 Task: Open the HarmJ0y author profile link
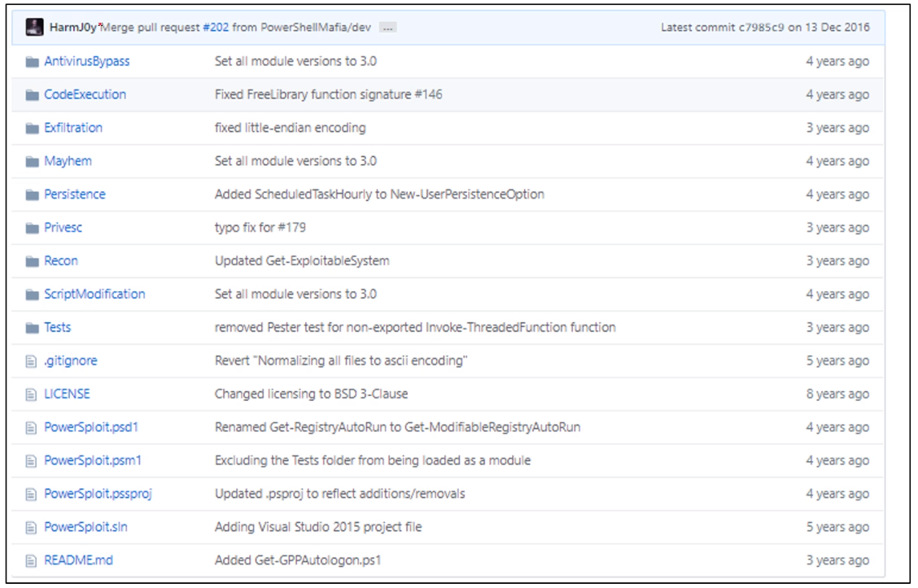(x=73, y=28)
